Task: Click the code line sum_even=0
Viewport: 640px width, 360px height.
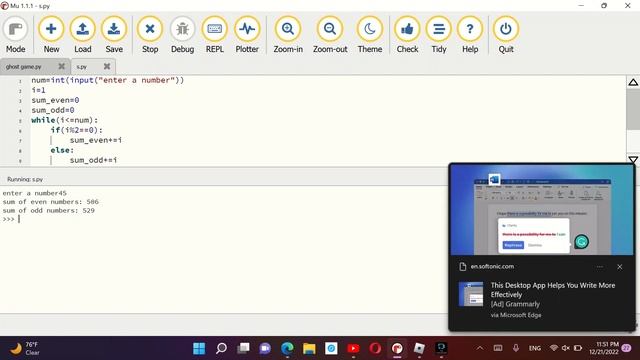Action: (x=55, y=100)
